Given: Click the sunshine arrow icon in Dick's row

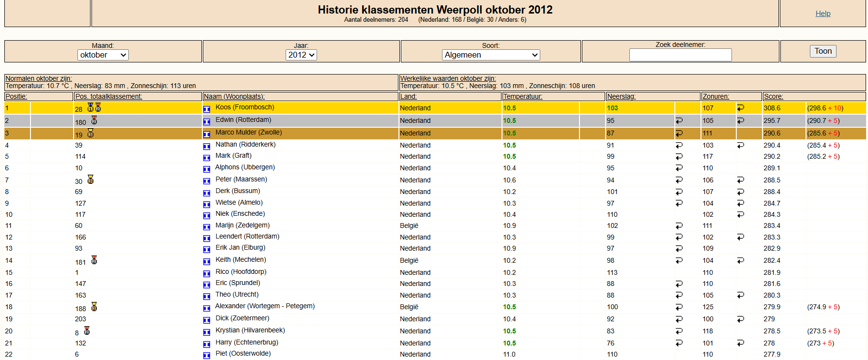Looking at the screenshot, I should (x=740, y=319).
